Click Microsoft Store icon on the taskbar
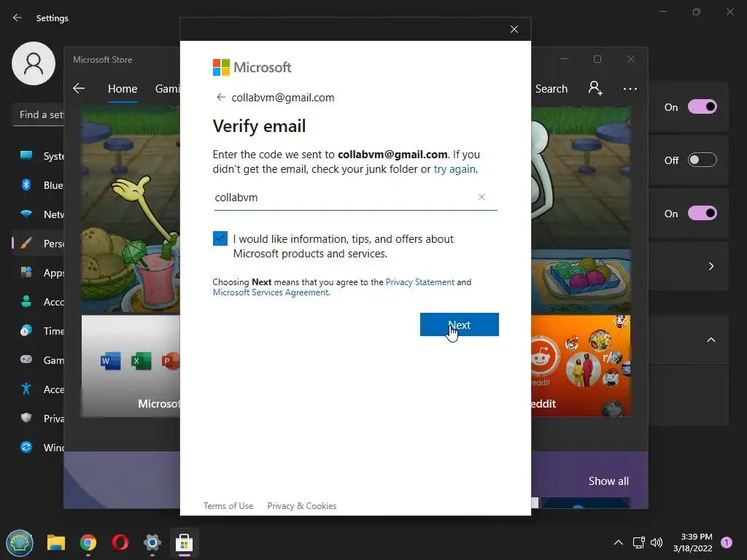This screenshot has width=747, height=560. (184, 542)
